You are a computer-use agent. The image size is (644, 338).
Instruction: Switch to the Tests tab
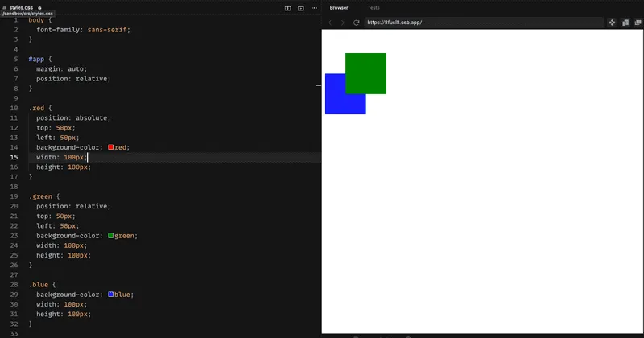[x=374, y=7]
